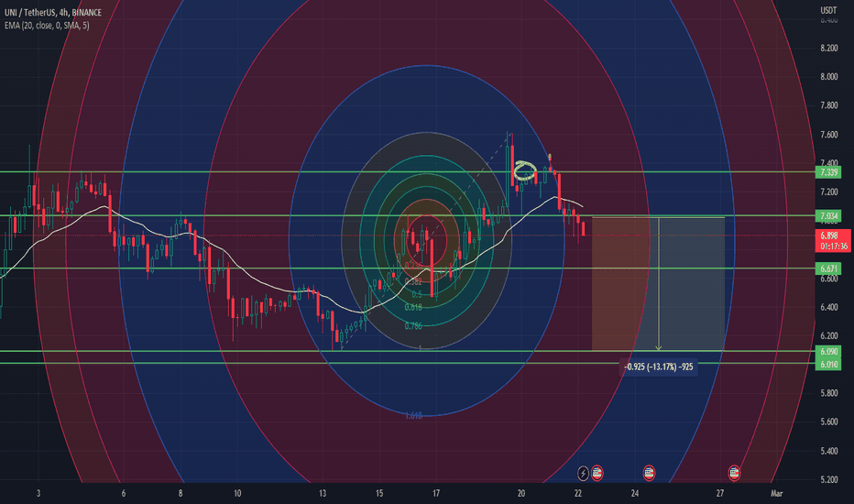The height and width of the screenshot is (504, 854).
Task: Click the 5.200 price axis label
Action: (x=828, y=479)
